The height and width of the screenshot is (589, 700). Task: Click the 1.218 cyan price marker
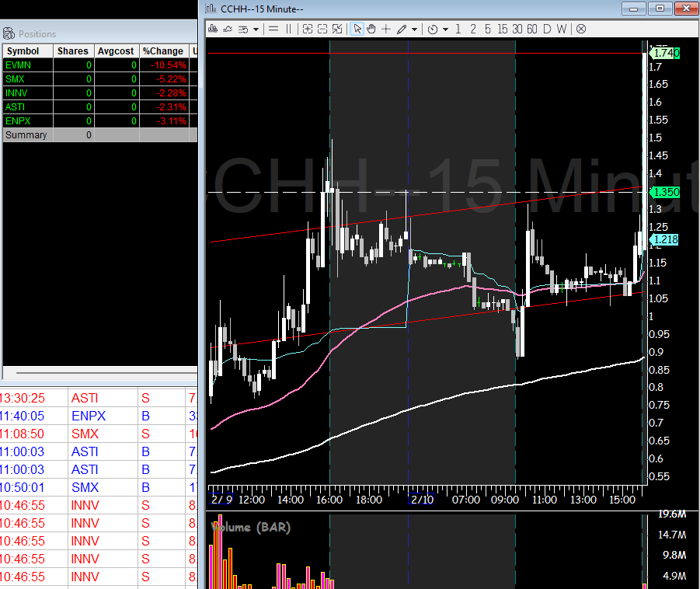(663, 240)
